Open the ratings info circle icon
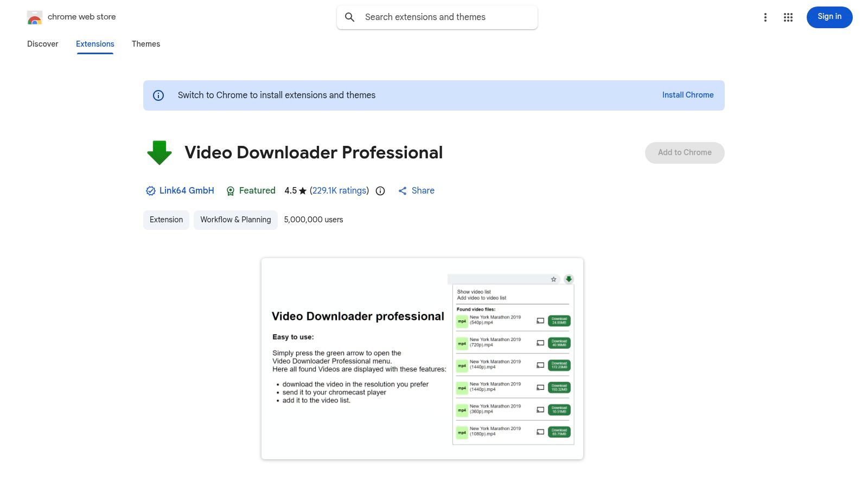 pos(380,191)
